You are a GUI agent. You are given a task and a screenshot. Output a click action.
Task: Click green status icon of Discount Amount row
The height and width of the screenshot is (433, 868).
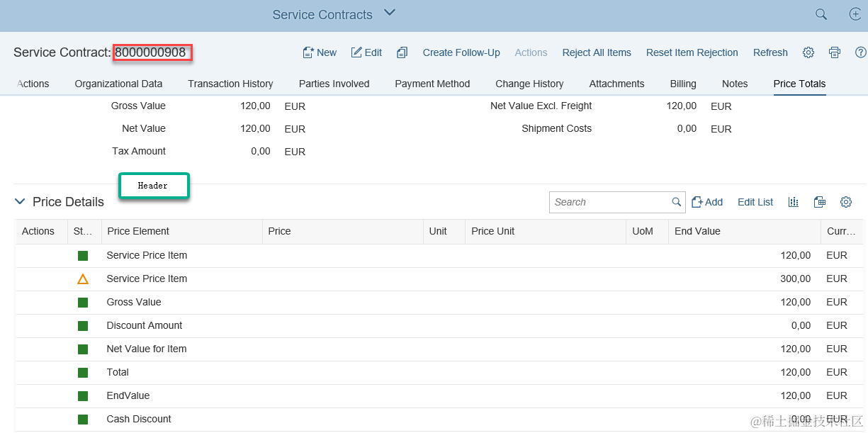point(83,326)
